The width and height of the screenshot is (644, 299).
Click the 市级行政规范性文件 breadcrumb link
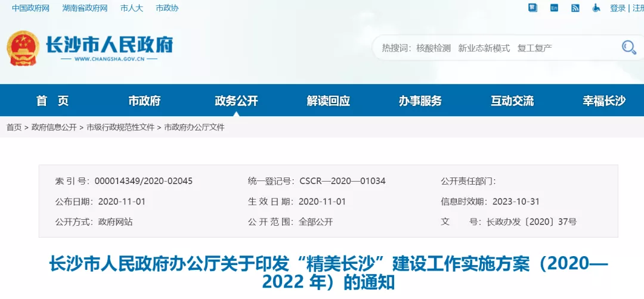point(120,127)
